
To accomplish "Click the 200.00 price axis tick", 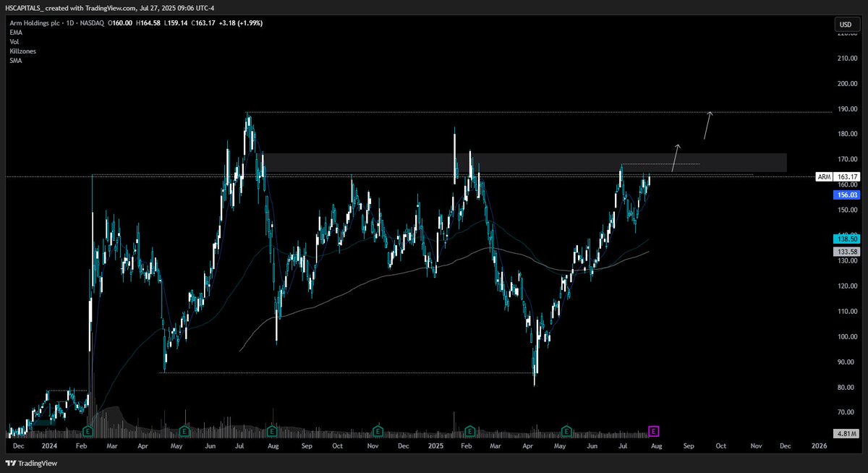I will [x=847, y=84].
